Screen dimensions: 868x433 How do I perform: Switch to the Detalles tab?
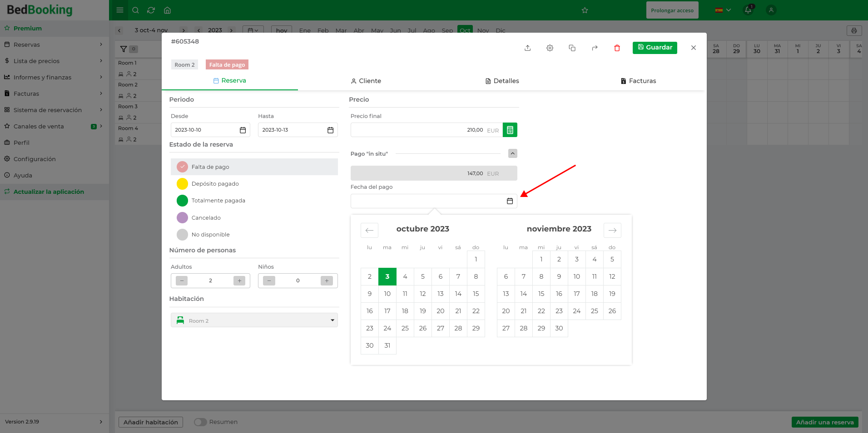[502, 81]
